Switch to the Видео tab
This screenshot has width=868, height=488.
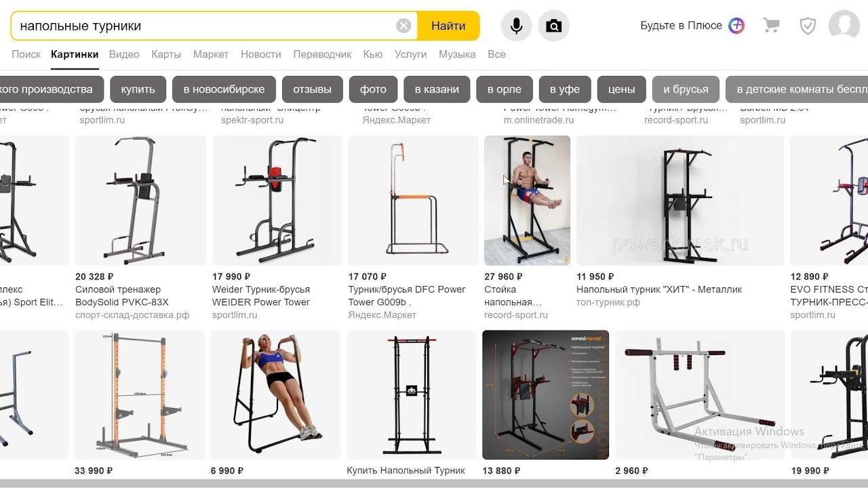124,54
